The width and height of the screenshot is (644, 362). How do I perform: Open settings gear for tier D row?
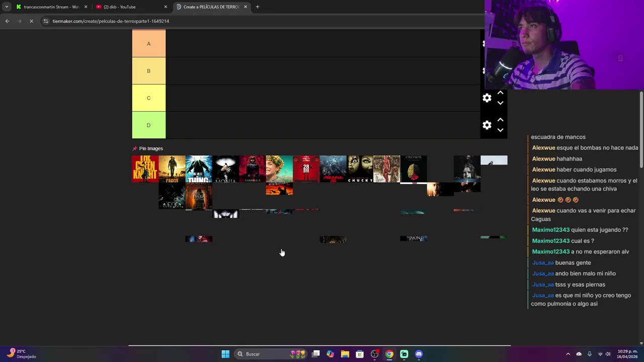pos(487,125)
